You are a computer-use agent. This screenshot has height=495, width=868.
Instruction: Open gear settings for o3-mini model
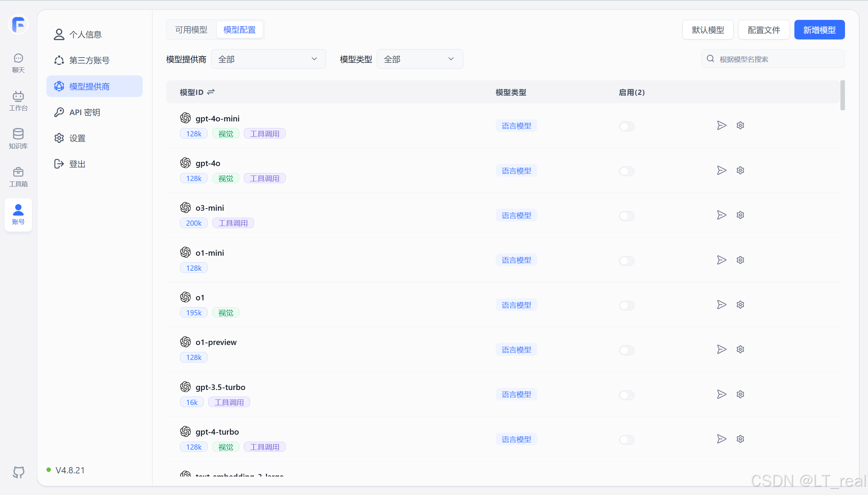(740, 215)
